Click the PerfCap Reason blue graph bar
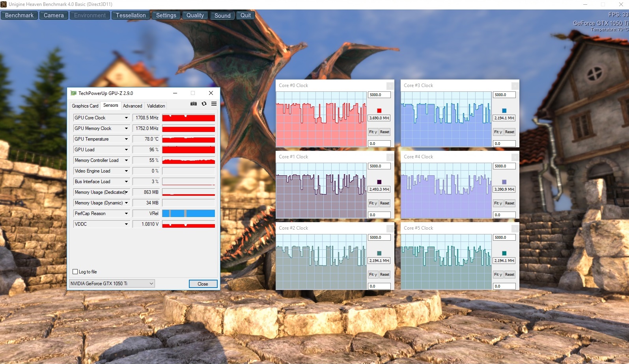This screenshot has width=629, height=364. [189, 214]
